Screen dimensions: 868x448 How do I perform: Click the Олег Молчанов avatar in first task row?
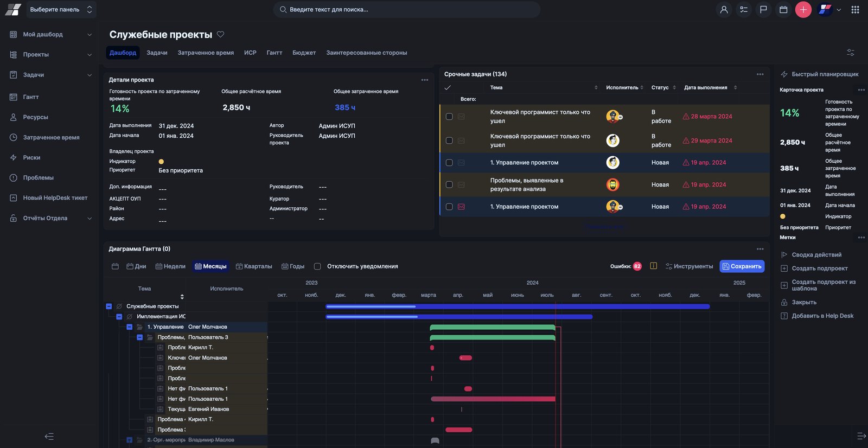[x=613, y=117]
